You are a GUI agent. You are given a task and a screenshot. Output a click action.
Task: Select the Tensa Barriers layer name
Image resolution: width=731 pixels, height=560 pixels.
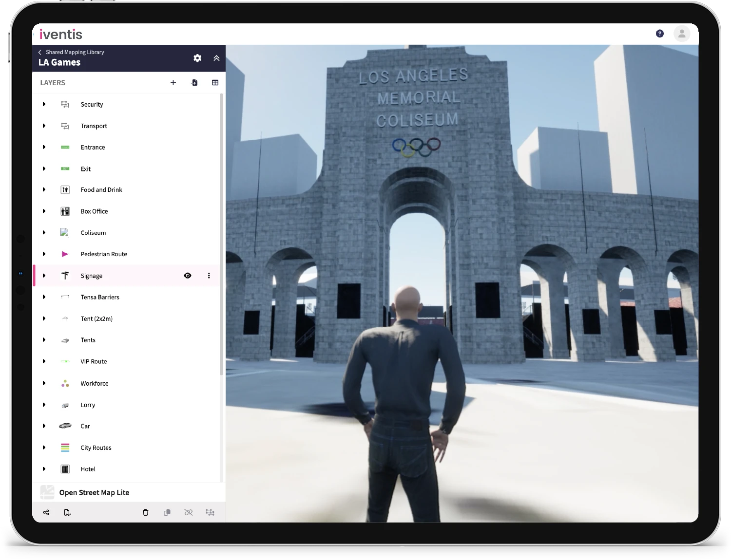100,297
